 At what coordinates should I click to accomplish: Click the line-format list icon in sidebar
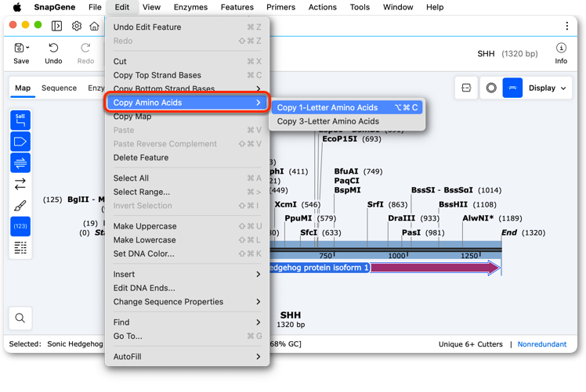20,247
